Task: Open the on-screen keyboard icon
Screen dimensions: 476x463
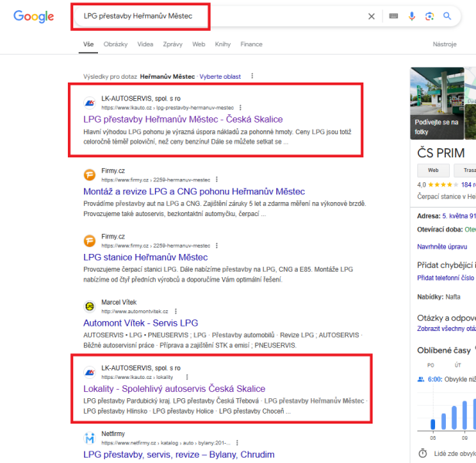Action: pos(393,15)
